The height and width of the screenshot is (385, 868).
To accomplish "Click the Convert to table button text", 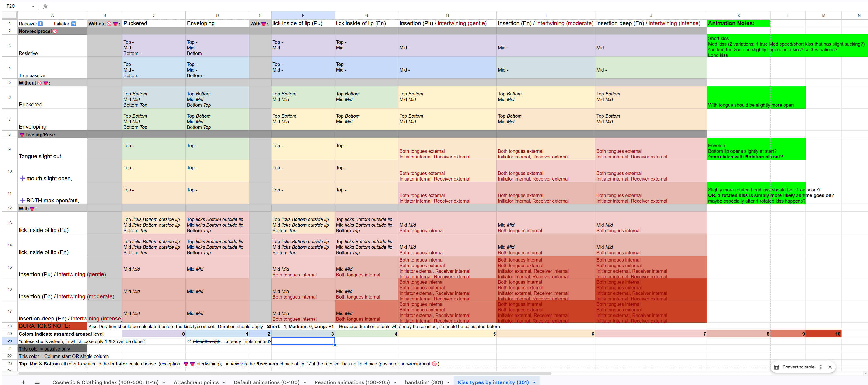I will pos(798,367).
